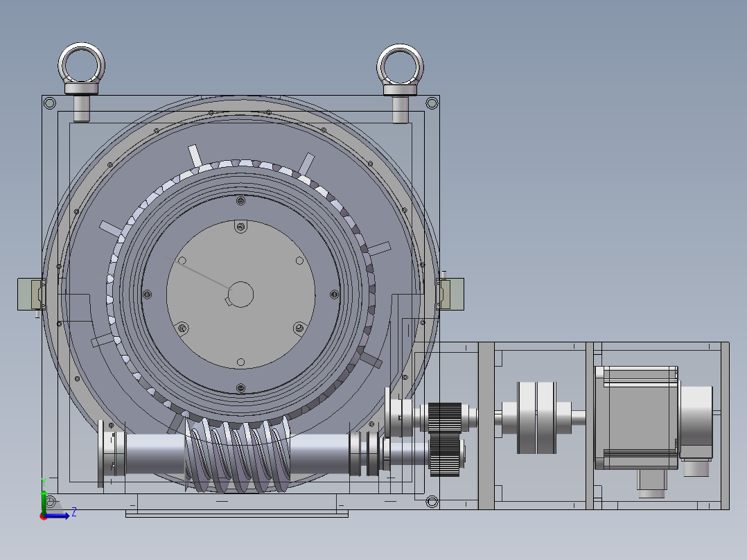This screenshot has height=560, width=747.
Task: Select the shaft coupling between motor and gears
Action: [x=536, y=417]
